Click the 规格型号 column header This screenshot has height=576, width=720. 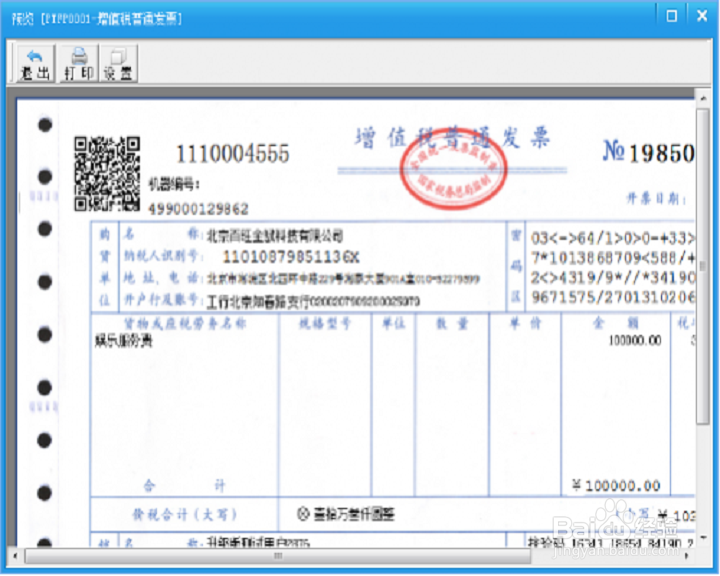325,324
